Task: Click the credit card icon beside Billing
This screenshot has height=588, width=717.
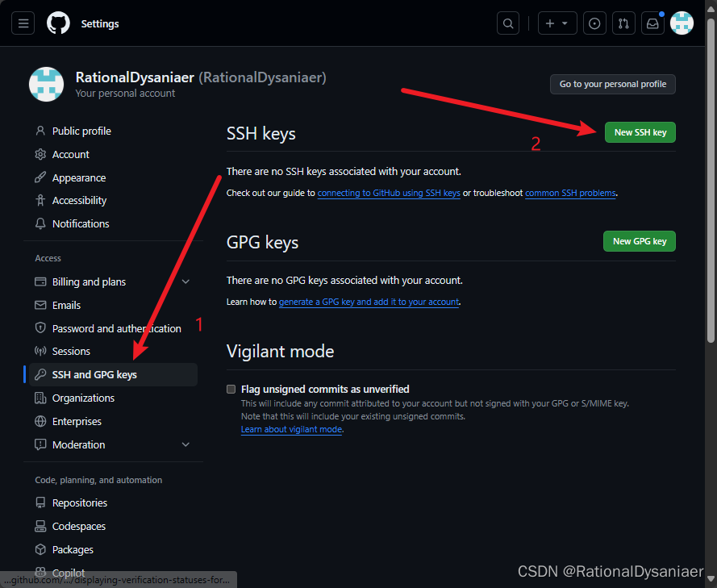Action: (x=40, y=281)
